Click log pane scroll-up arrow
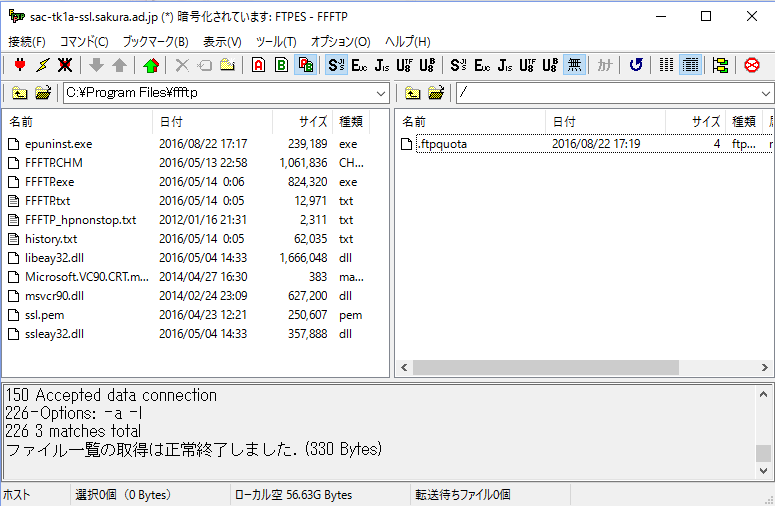This screenshot has width=775, height=506. (x=763, y=394)
